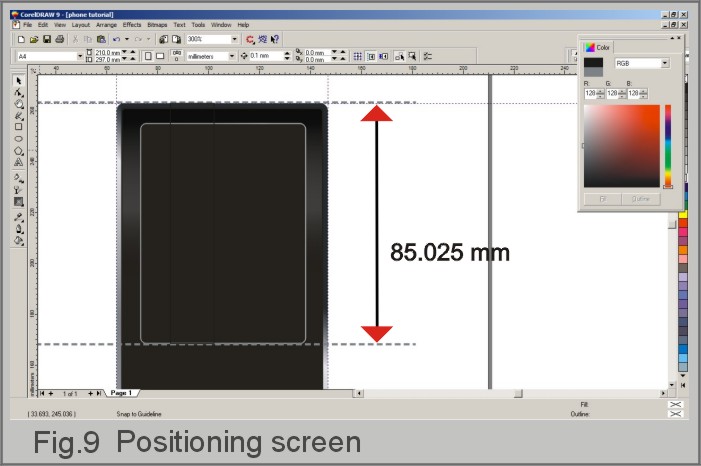Image resolution: width=701 pixels, height=466 pixels.
Task: Click the Corel online icon
Action: [x=262, y=39]
